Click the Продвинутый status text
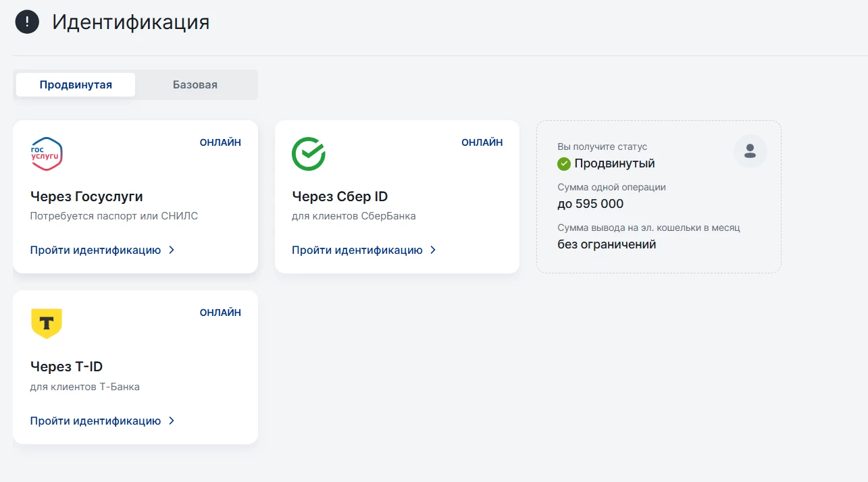 pyautogui.click(x=615, y=163)
